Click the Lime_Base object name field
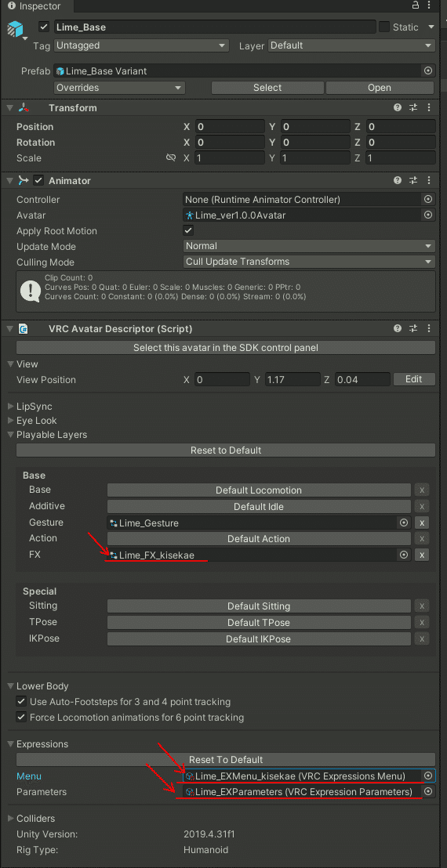Image resolution: width=447 pixels, height=868 pixels. 214,27
